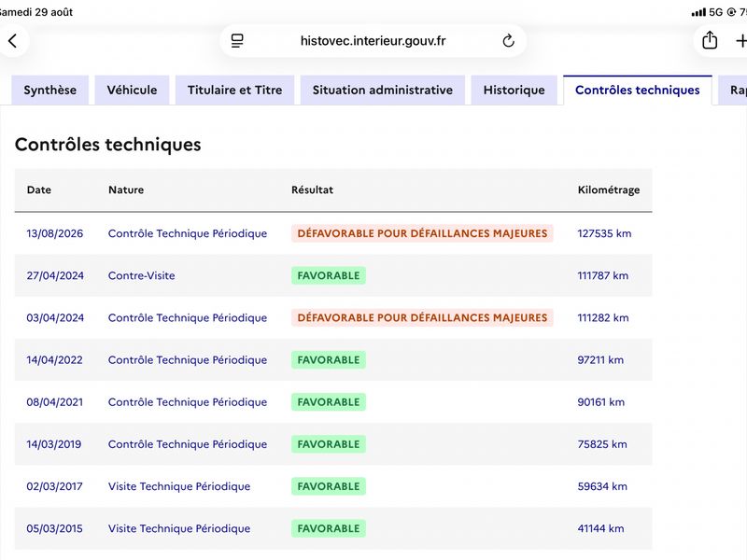Select the Contre-Visite row entry
This screenshot has width=747, height=560.
142,275
